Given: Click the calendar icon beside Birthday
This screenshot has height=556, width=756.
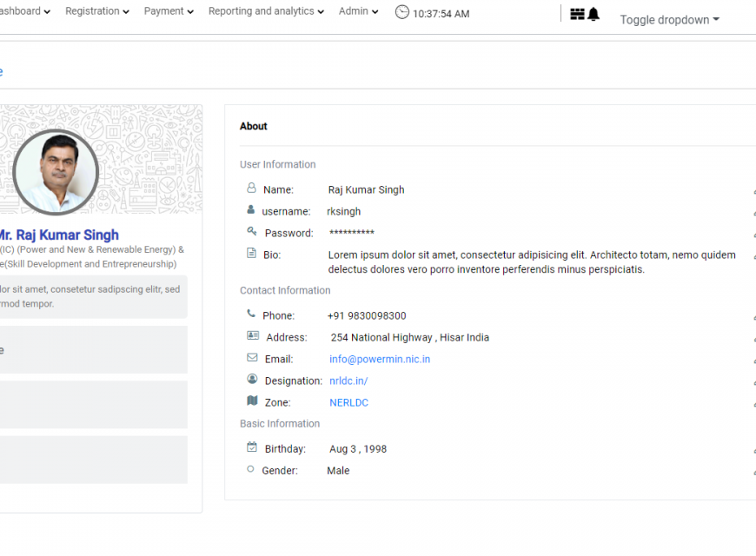Looking at the screenshot, I should (x=252, y=447).
